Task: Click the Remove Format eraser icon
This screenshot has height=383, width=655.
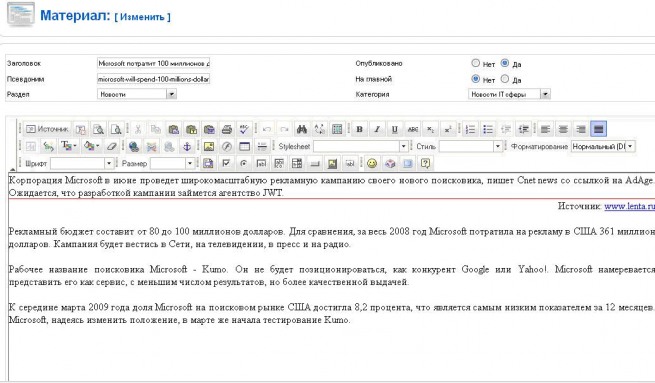Action: (111, 146)
